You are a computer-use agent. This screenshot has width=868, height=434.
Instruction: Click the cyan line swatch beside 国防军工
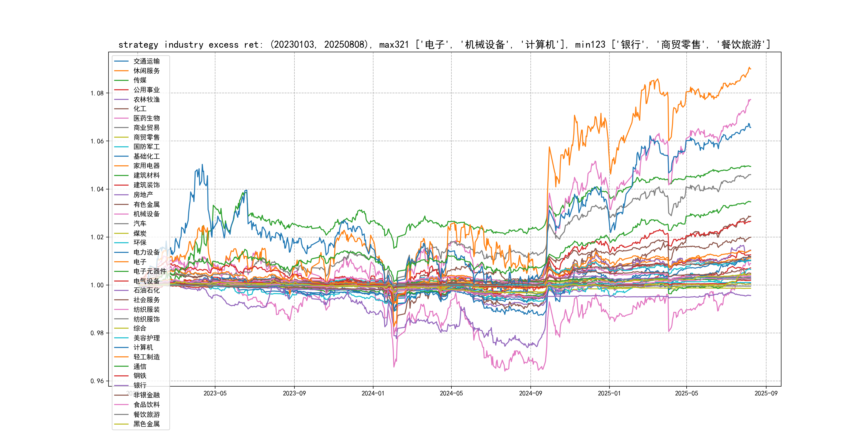click(x=121, y=147)
